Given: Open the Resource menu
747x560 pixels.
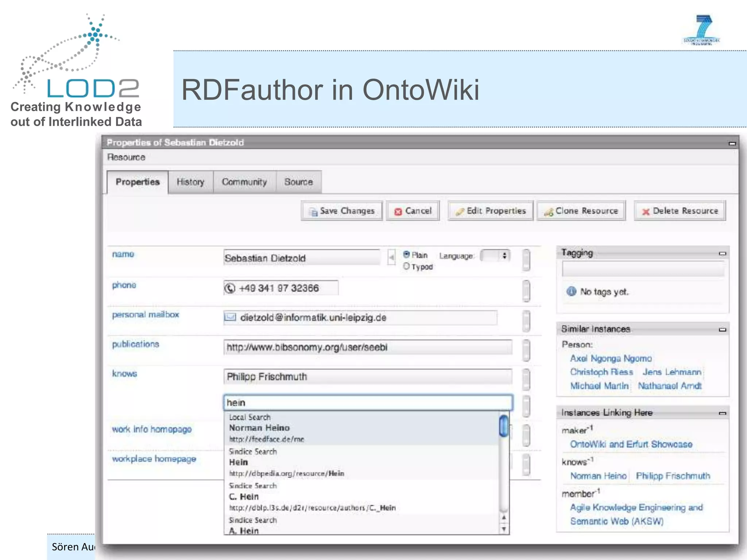Looking at the screenshot, I should point(126,157).
